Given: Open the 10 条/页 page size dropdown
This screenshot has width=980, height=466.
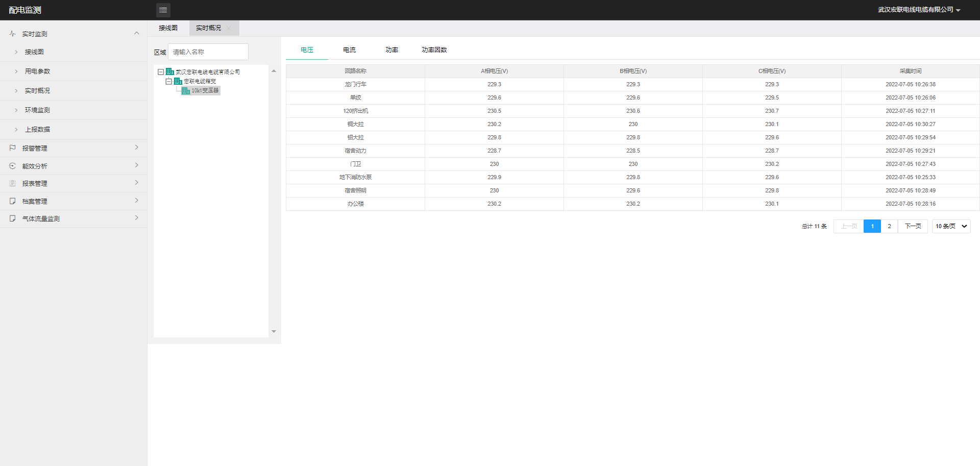Looking at the screenshot, I should tap(951, 226).
